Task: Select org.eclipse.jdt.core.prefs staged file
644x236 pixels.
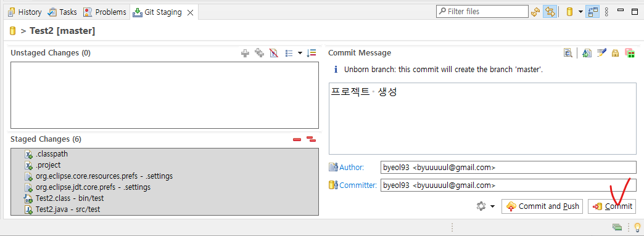Action: pos(165,187)
